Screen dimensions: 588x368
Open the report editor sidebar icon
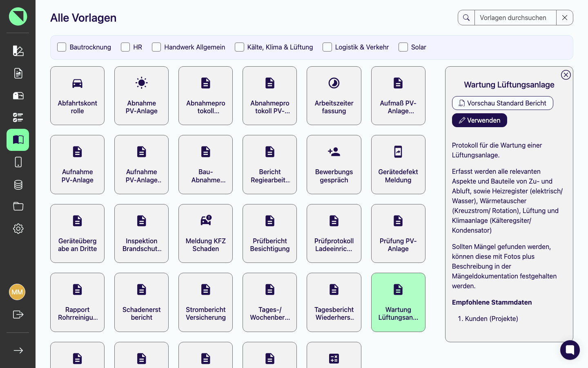(x=18, y=51)
